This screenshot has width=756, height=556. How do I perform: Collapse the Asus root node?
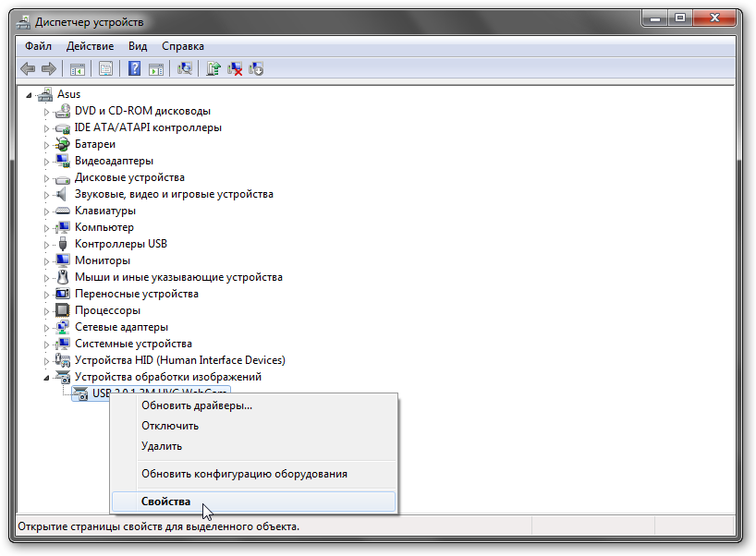(29, 95)
